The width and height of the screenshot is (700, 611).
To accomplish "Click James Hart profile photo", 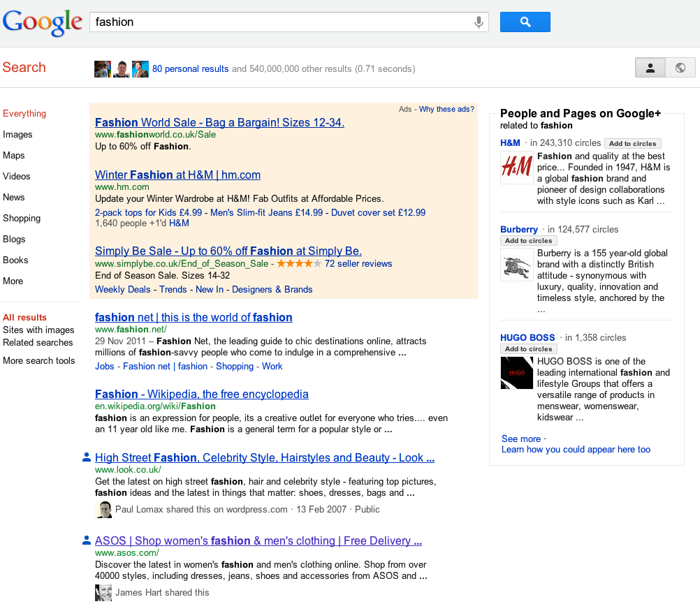I will coord(103,593).
